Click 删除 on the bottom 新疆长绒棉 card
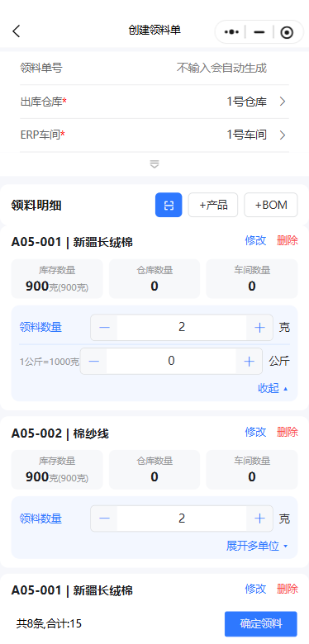309x644 pixels. pos(288,589)
